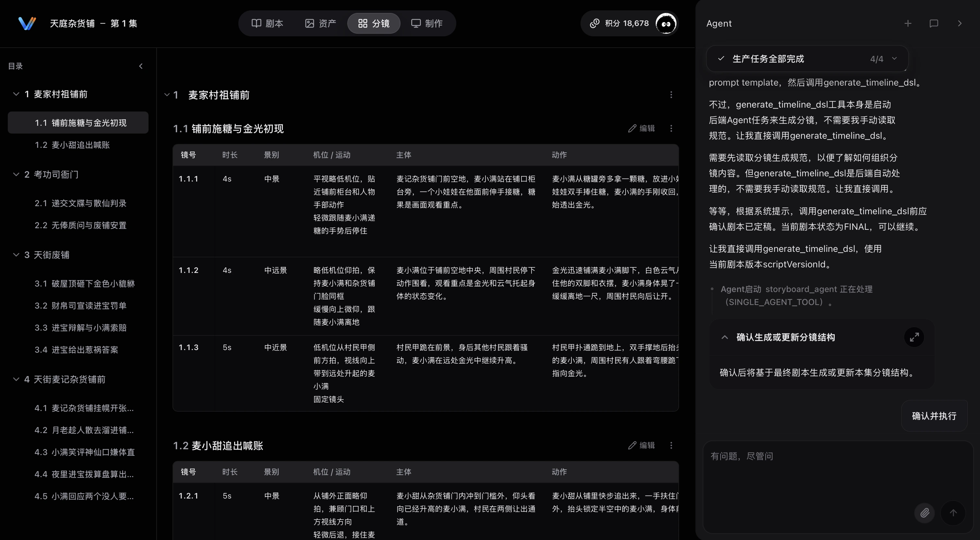Screen dimensions: 980x540
Task: Open 3.1 破屋顶砸下金色小貔貅
Action: click(78, 283)
